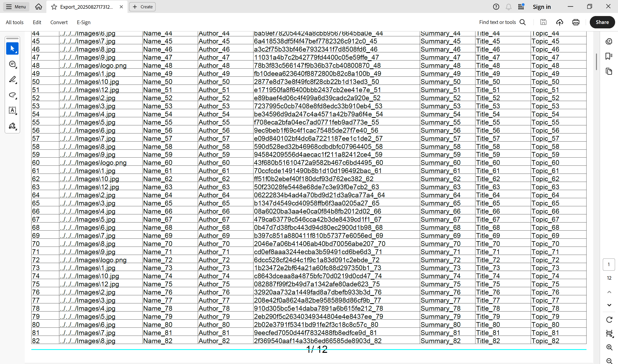Click the Print icon
Viewport: 618px width, 364px height.
click(x=575, y=22)
